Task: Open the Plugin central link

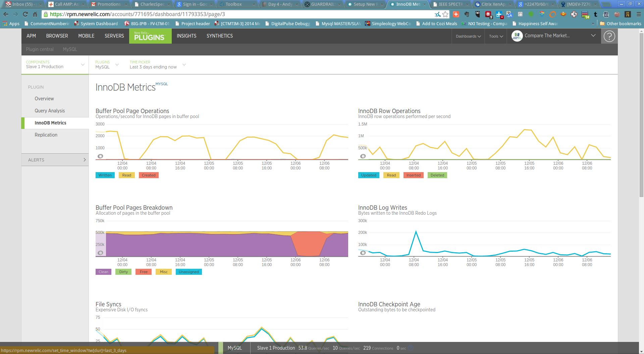Action: [x=40, y=49]
